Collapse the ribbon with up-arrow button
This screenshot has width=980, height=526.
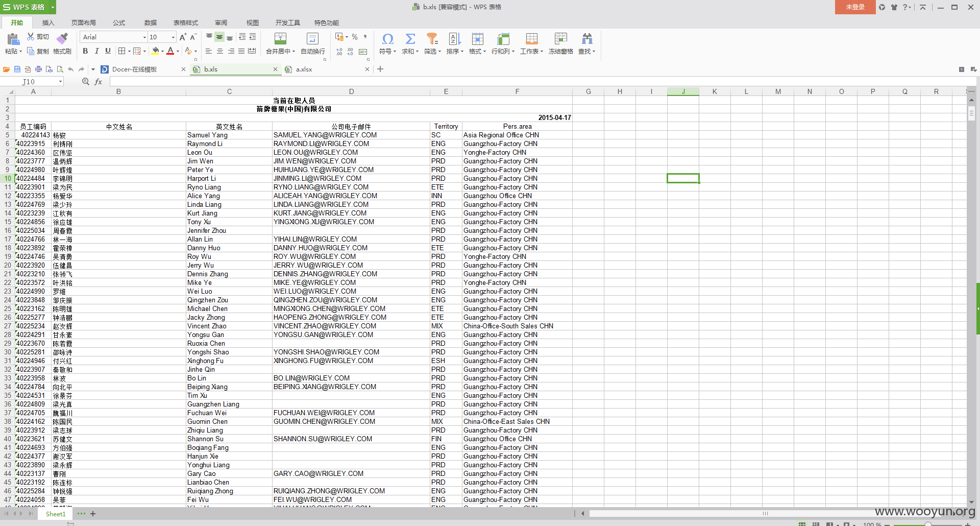tap(923, 7)
